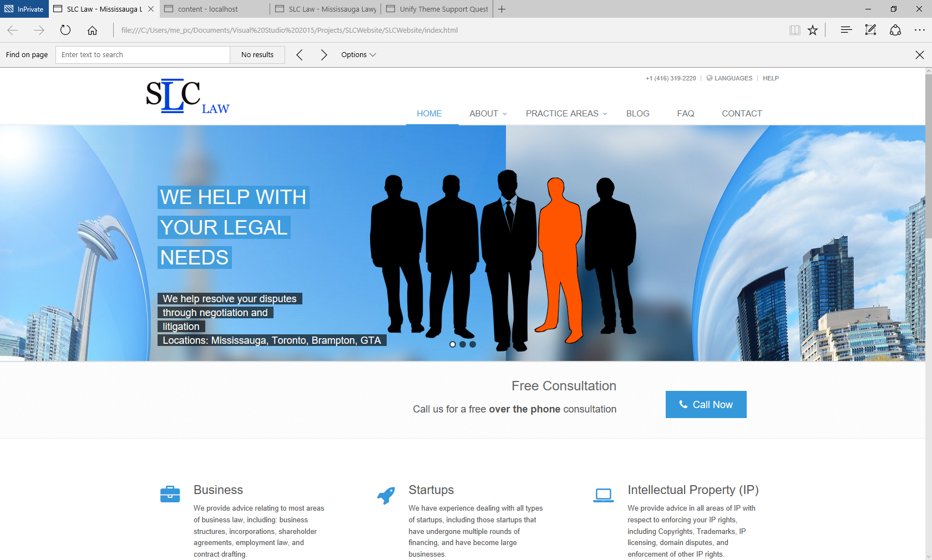
Task: Click the Make a Web Note icon
Action: tap(870, 30)
